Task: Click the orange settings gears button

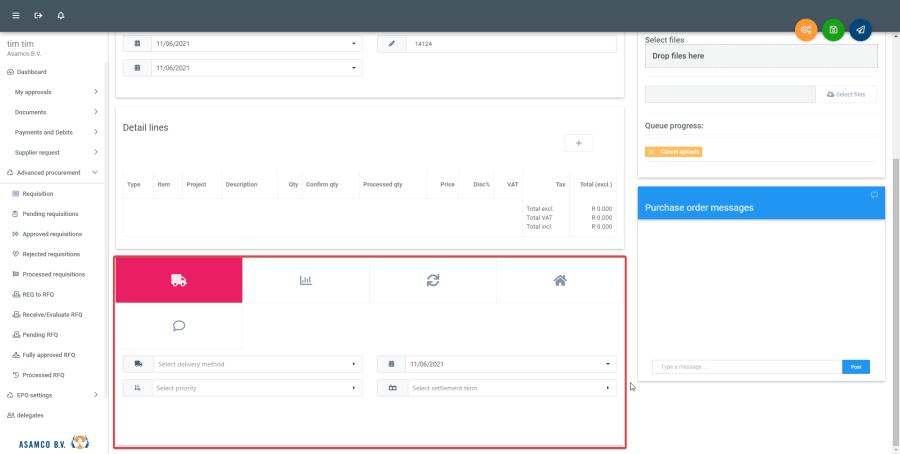Action: pos(806,30)
